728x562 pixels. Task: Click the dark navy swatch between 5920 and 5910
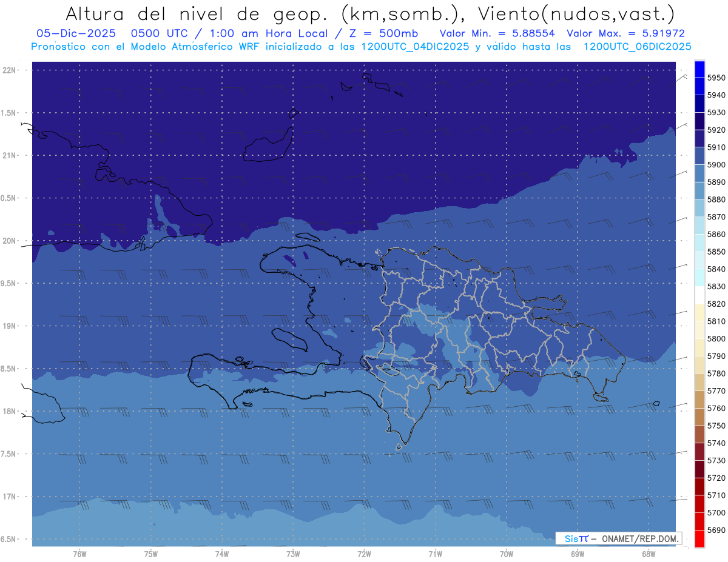coord(699,139)
